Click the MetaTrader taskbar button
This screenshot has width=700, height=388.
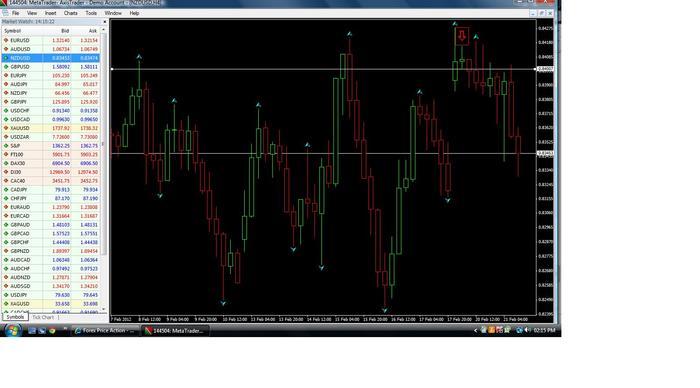point(175,331)
